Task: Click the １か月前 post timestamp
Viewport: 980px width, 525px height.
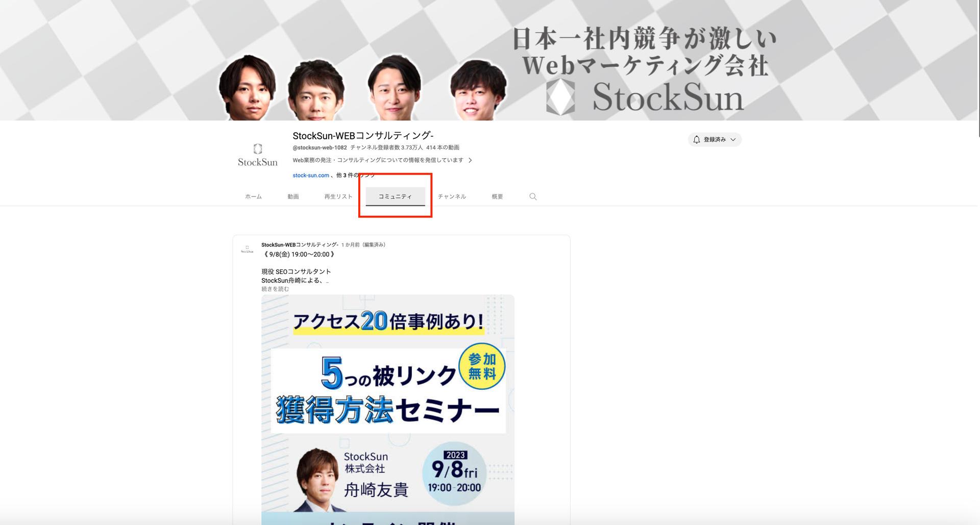Action: [x=352, y=244]
